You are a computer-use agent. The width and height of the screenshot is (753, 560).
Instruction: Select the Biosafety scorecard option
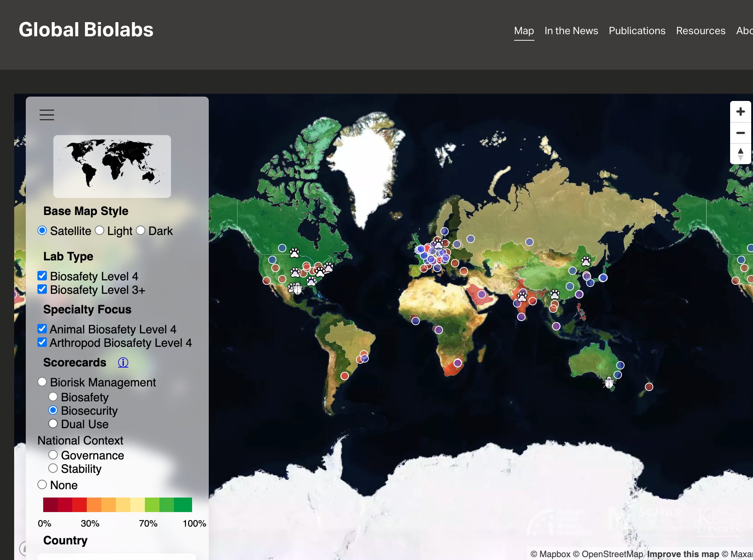53,397
